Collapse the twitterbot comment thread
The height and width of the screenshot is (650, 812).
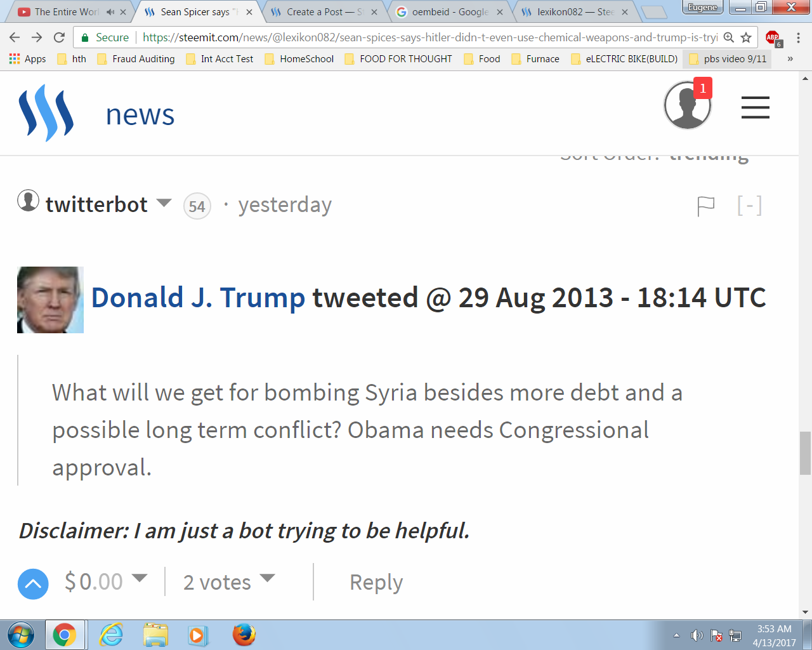(x=749, y=205)
